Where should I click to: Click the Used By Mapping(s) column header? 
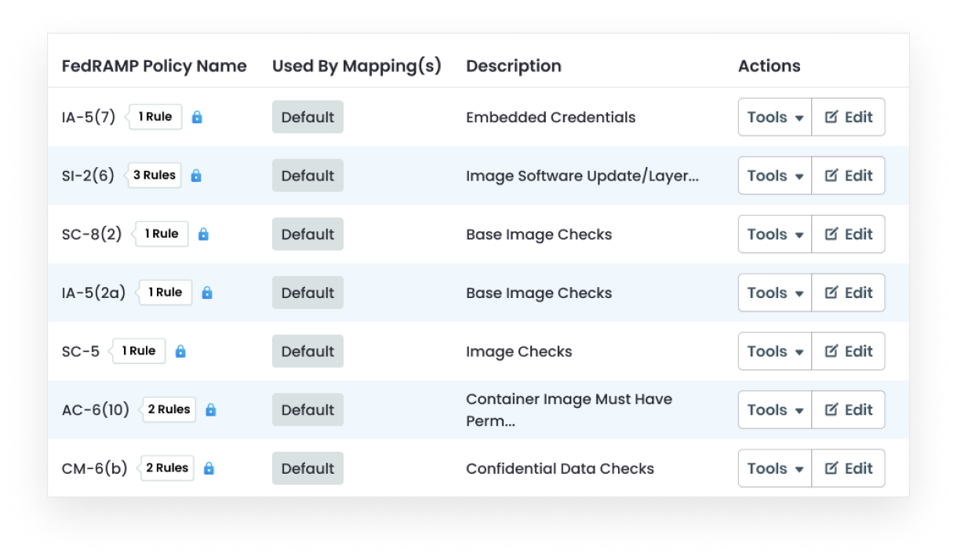(357, 66)
